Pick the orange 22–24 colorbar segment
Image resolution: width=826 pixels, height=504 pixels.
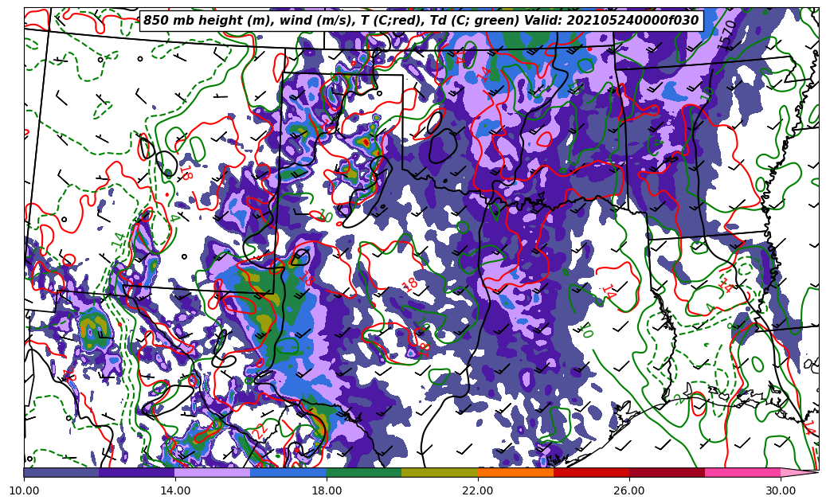point(515,472)
